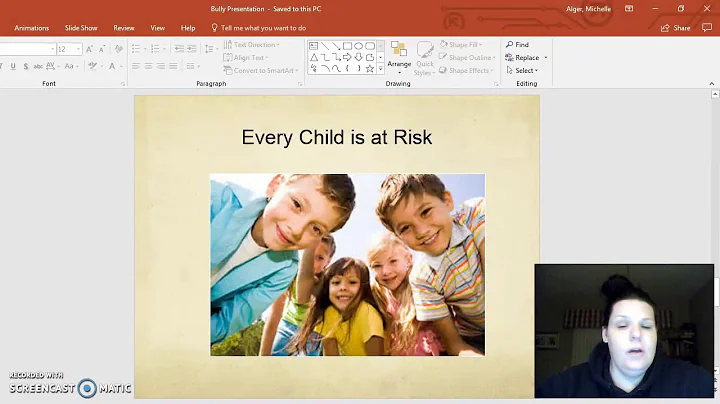Click the Quick Styles button
The width and height of the screenshot is (720, 404).
pos(425,58)
